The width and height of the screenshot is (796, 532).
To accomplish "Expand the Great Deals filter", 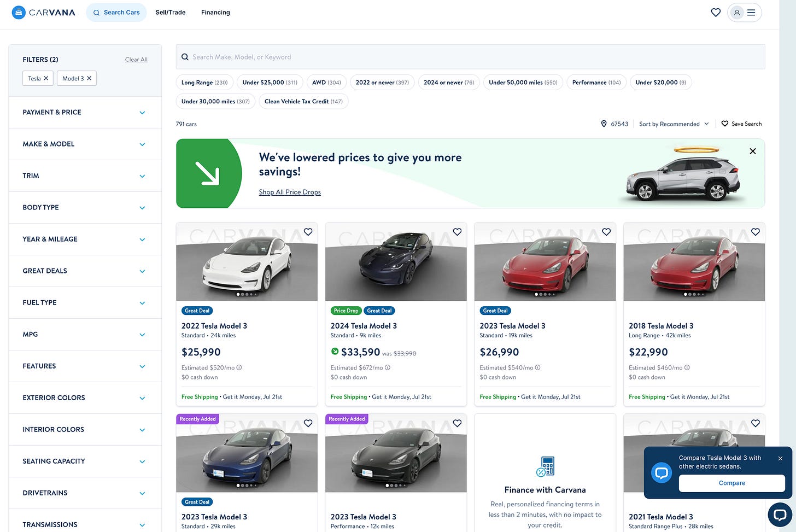I will [x=85, y=271].
